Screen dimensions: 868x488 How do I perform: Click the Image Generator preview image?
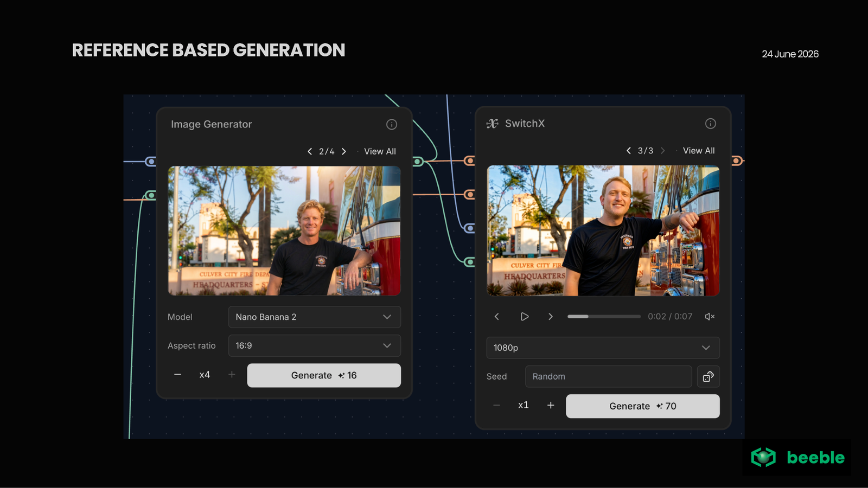pos(284,231)
